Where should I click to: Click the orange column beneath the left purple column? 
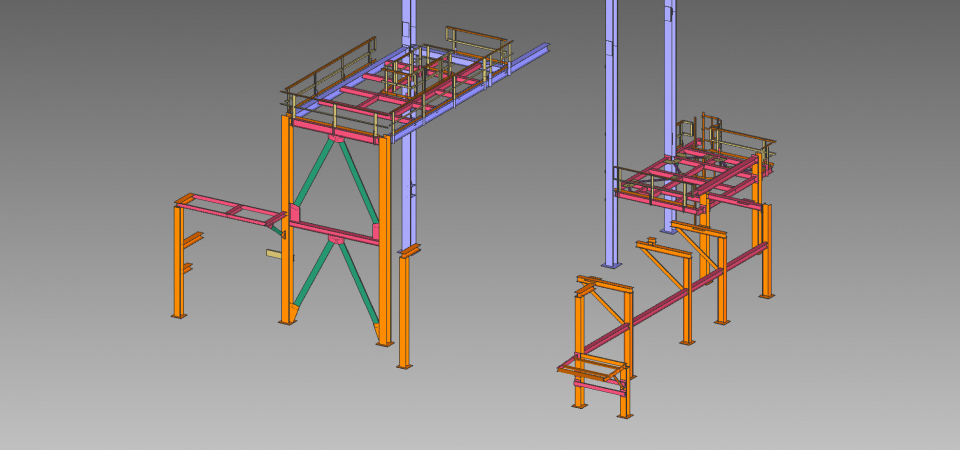tap(404, 310)
